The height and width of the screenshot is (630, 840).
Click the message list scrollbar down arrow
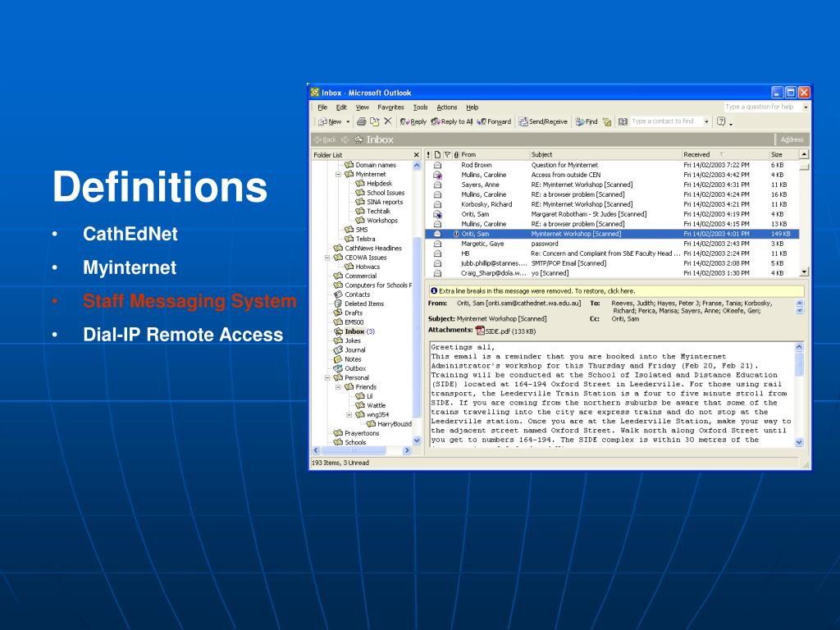[x=804, y=272]
